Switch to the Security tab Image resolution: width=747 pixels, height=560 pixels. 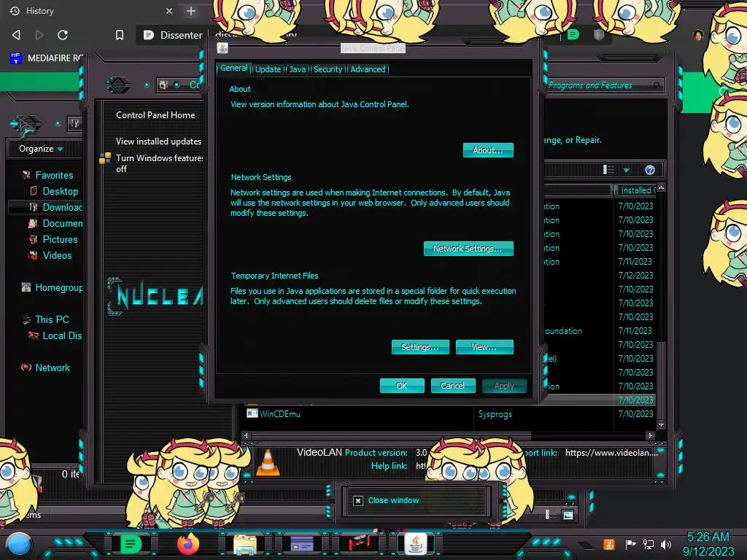coord(328,69)
